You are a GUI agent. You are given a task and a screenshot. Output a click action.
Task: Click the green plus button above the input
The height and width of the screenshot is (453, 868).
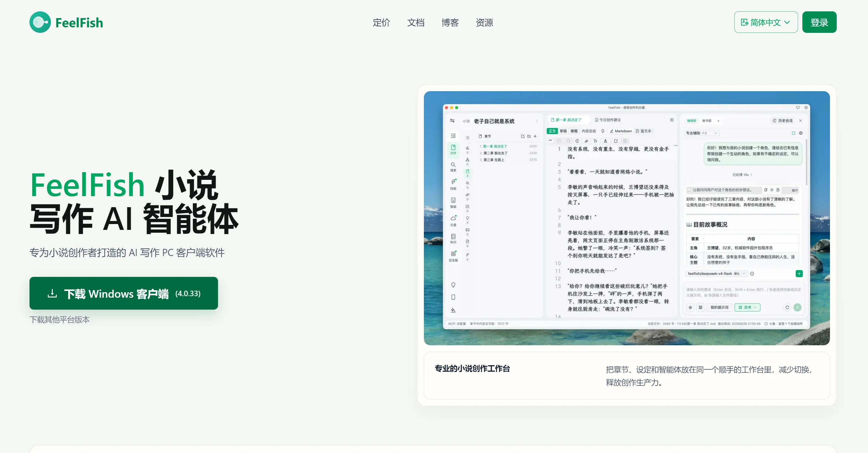pyautogui.click(x=799, y=274)
